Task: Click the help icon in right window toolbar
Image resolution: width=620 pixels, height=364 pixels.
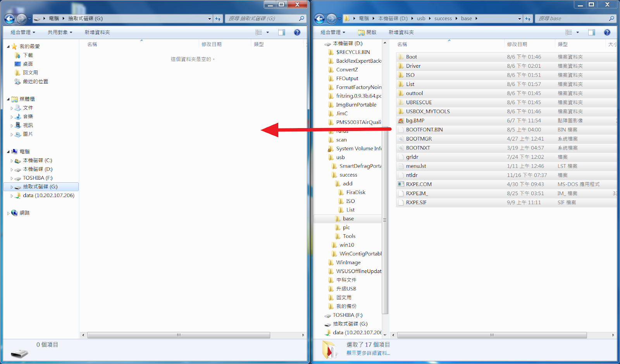Action: 607,33
